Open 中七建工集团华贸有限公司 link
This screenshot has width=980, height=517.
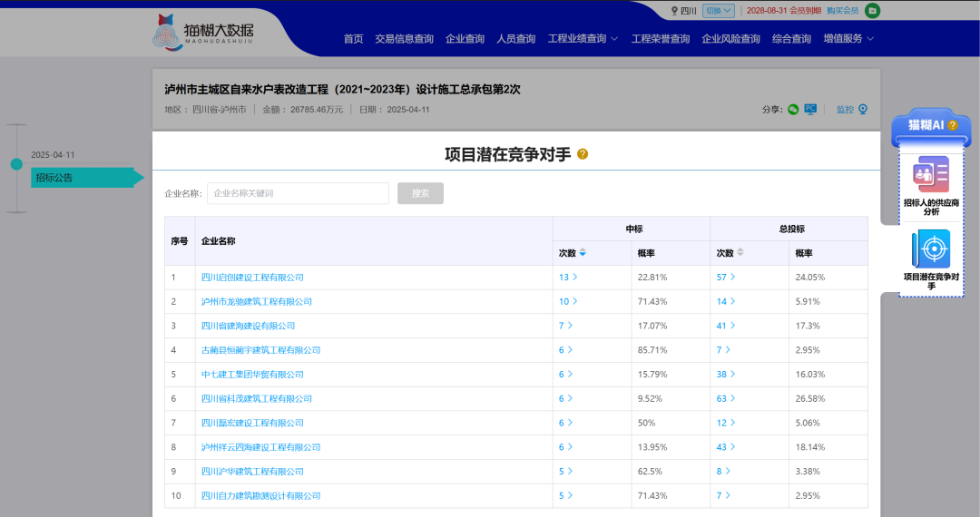(252, 375)
